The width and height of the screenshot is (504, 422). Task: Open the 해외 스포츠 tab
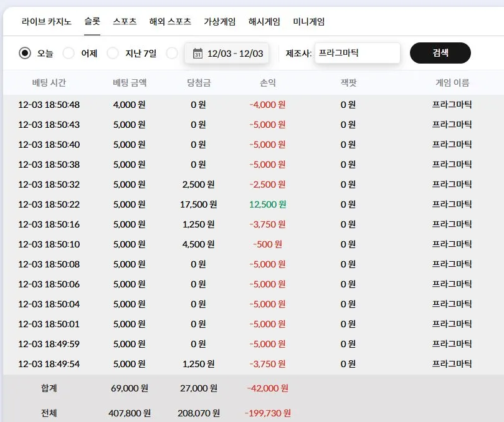pos(170,22)
